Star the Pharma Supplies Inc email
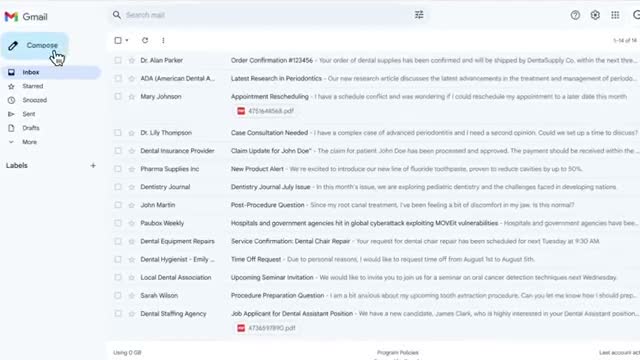This screenshot has height=360, width=640. tap(131, 169)
